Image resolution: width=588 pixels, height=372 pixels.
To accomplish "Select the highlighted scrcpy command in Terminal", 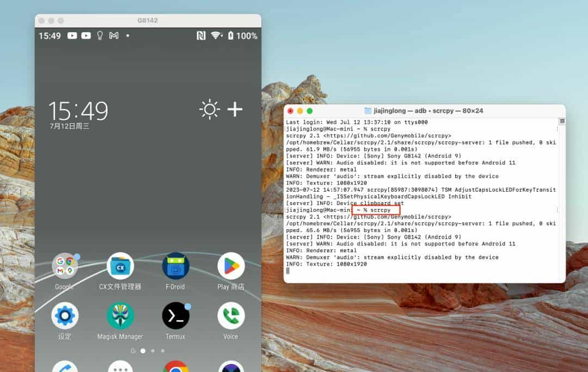I will tap(376, 210).
